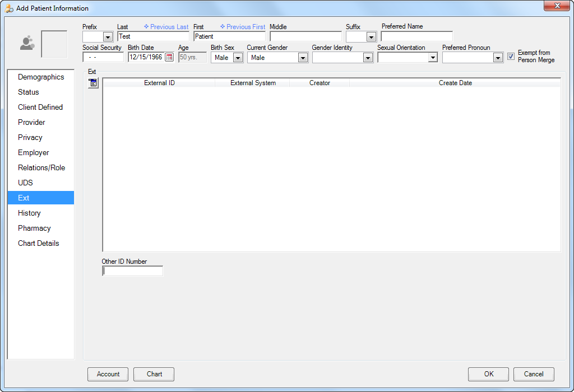Open the Privacy section
Screen dimensions: 574x392
tap(40, 138)
